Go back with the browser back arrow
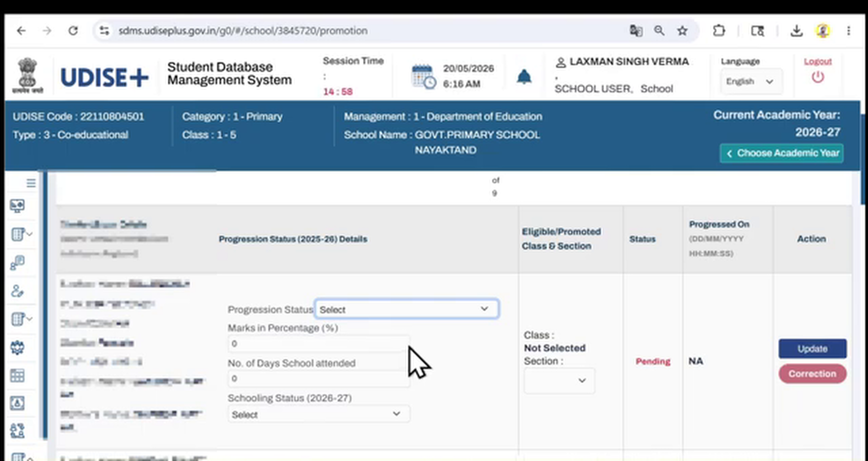 pyautogui.click(x=21, y=31)
